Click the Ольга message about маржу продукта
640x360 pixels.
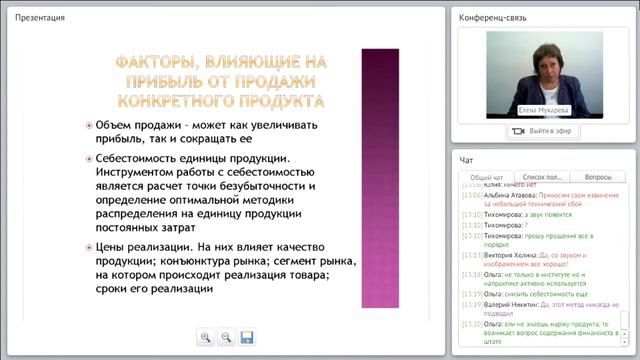pos(541,333)
